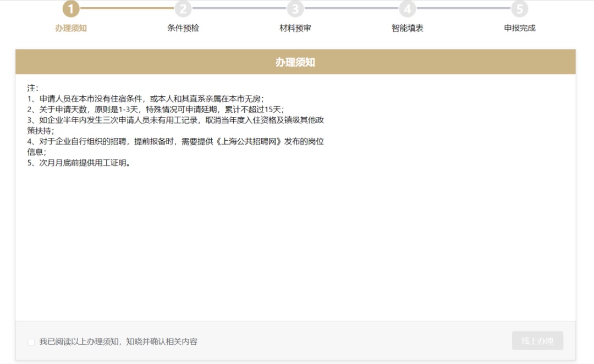Click the gold 办理须知 panel header
The width and height of the screenshot is (594, 364).
pyautogui.click(x=295, y=62)
